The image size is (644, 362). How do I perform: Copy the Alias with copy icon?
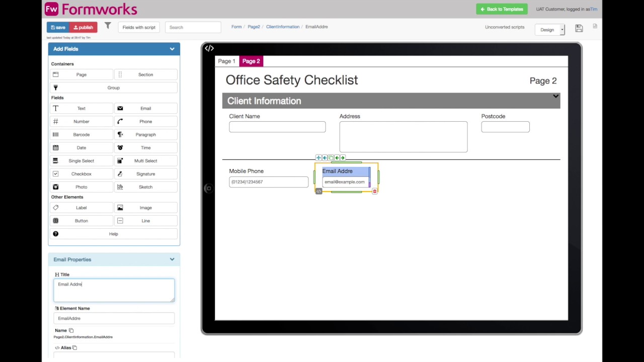(74, 347)
